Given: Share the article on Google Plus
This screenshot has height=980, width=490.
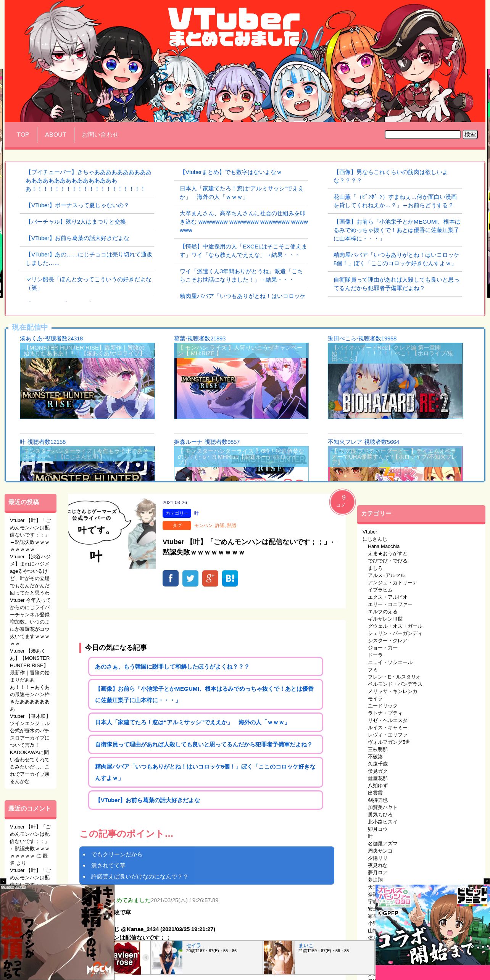Looking at the screenshot, I should click(x=210, y=578).
